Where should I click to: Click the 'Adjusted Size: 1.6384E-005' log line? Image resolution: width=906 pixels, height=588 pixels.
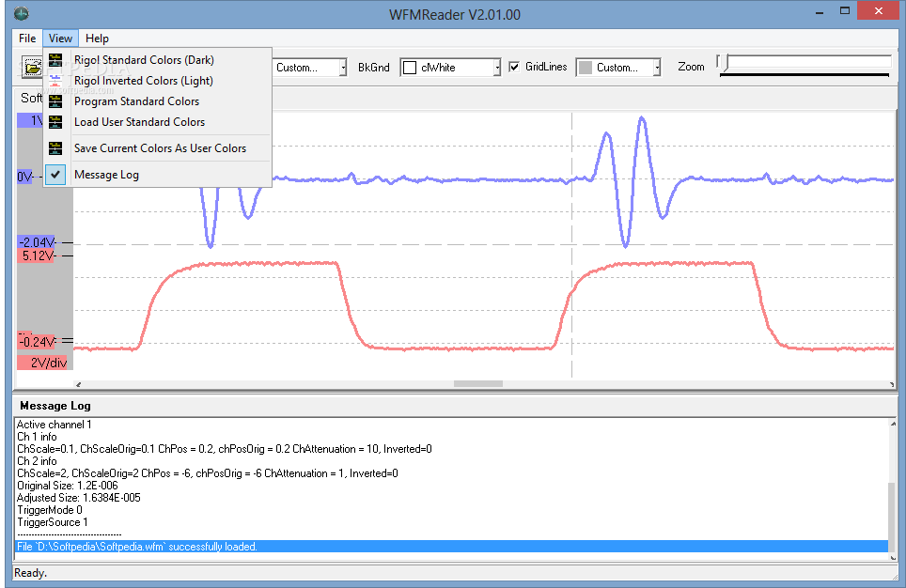[x=79, y=498]
